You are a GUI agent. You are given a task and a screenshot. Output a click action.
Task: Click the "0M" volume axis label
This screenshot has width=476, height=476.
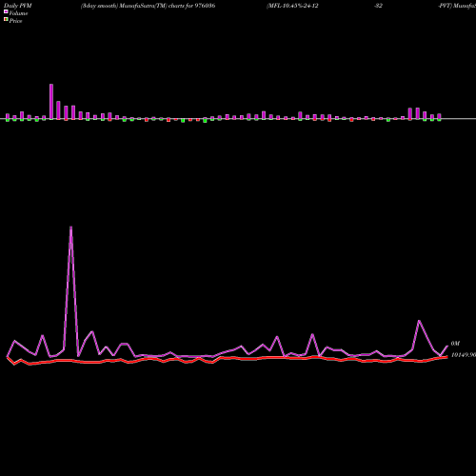coord(455,344)
